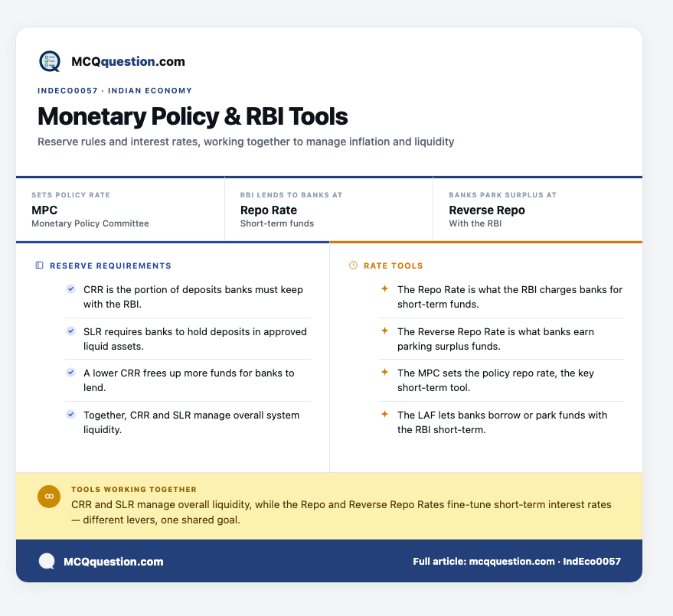Select the Repo Rate summary card

coord(328,210)
